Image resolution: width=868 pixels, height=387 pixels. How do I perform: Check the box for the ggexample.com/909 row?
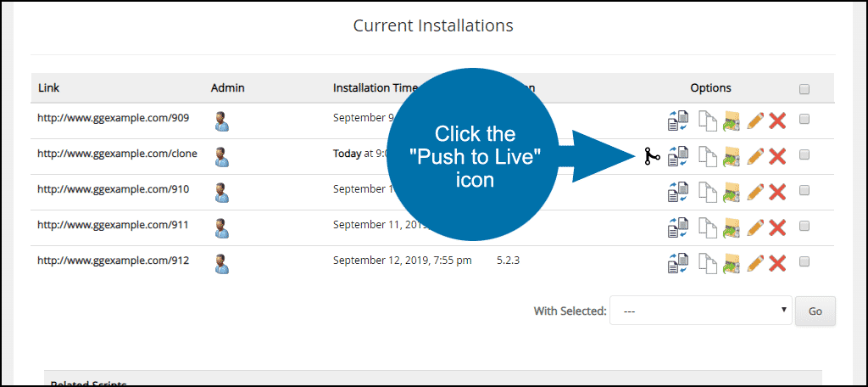tap(804, 120)
